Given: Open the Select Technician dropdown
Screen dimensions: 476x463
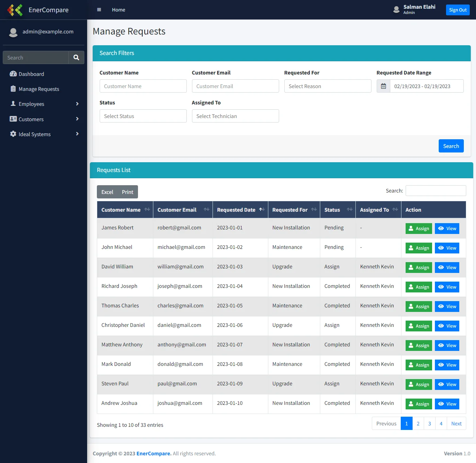Looking at the screenshot, I should (x=235, y=116).
